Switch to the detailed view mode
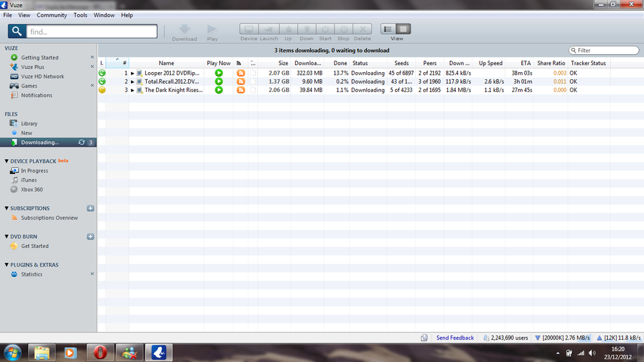Image resolution: width=644 pixels, height=362 pixels. pos(404,29)
